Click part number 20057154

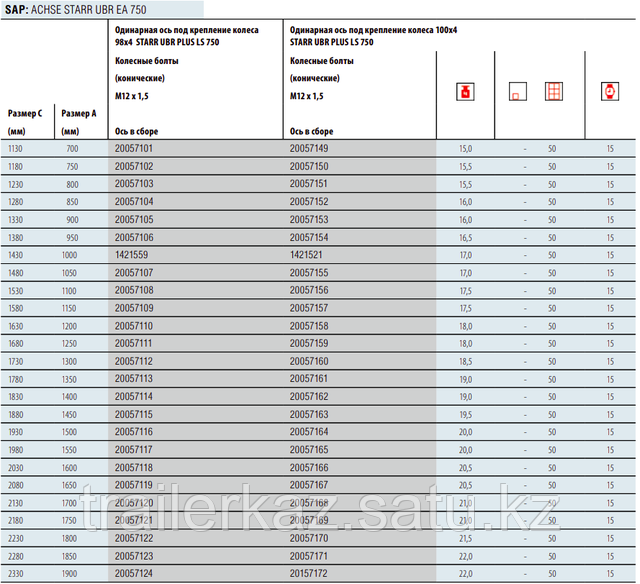[x=309, y=238]
